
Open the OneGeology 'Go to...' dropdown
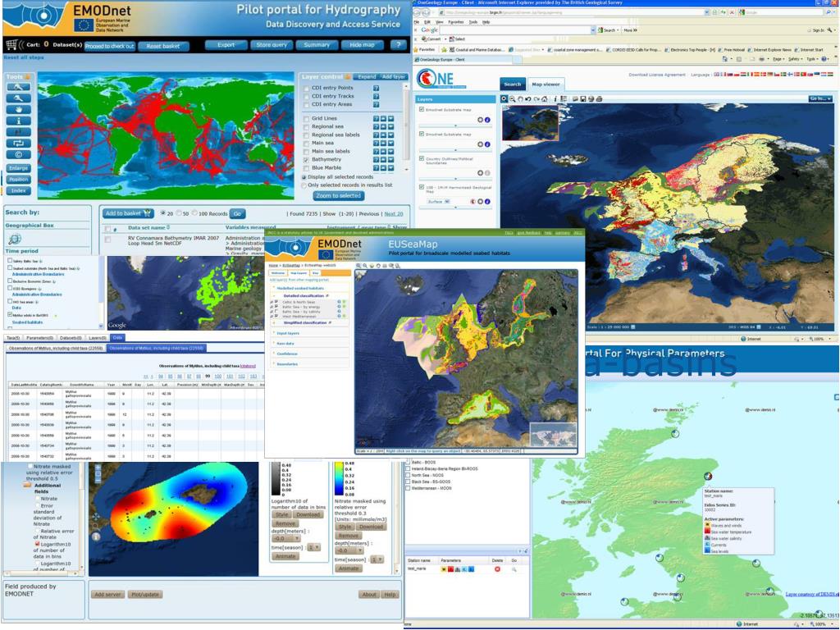(x=820, y=98)
